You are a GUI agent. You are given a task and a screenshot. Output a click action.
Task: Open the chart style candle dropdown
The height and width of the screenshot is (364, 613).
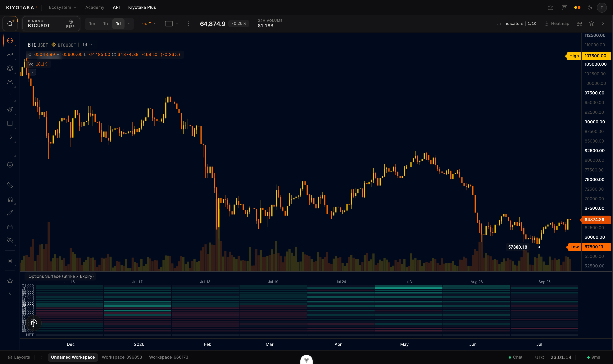click(x=149, y=24)
